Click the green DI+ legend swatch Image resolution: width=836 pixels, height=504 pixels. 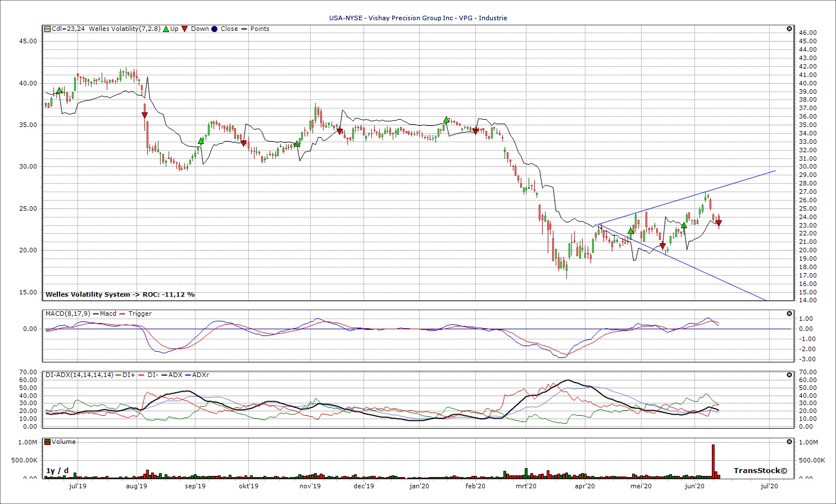click(119, 375)
